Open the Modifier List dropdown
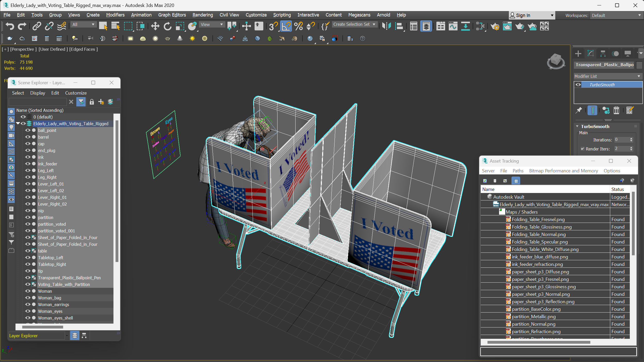 607,76
